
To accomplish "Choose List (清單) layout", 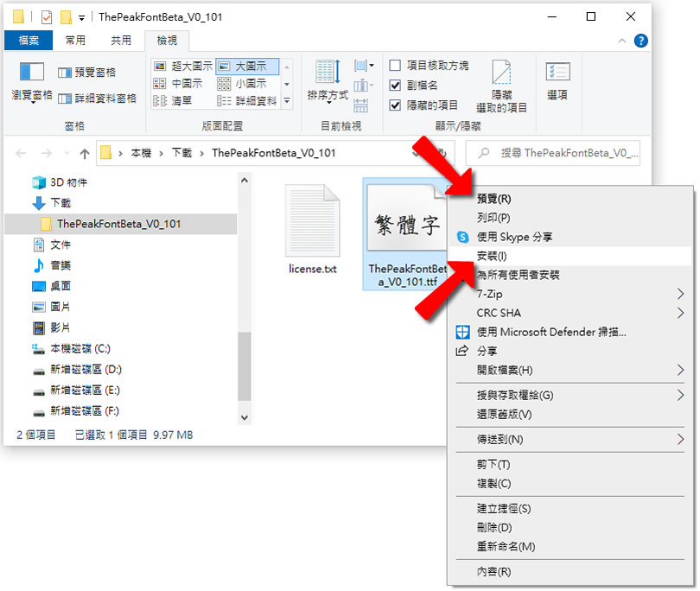I will click(173, 101).
